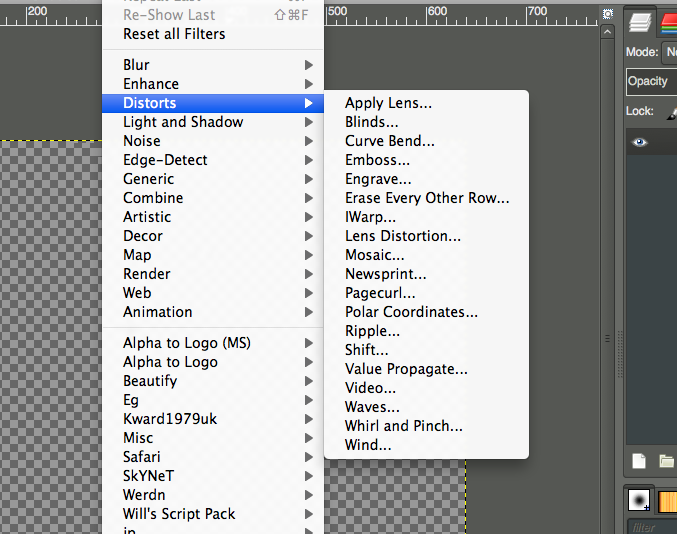Select the brush thumbnail in brushes panel

pyautogui.click(x=639, y=500)
